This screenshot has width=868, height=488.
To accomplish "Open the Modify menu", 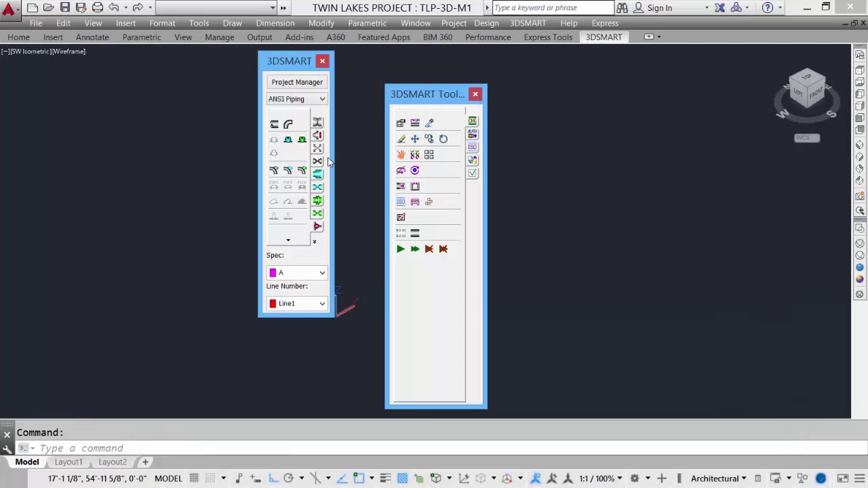I will point(321,23).
